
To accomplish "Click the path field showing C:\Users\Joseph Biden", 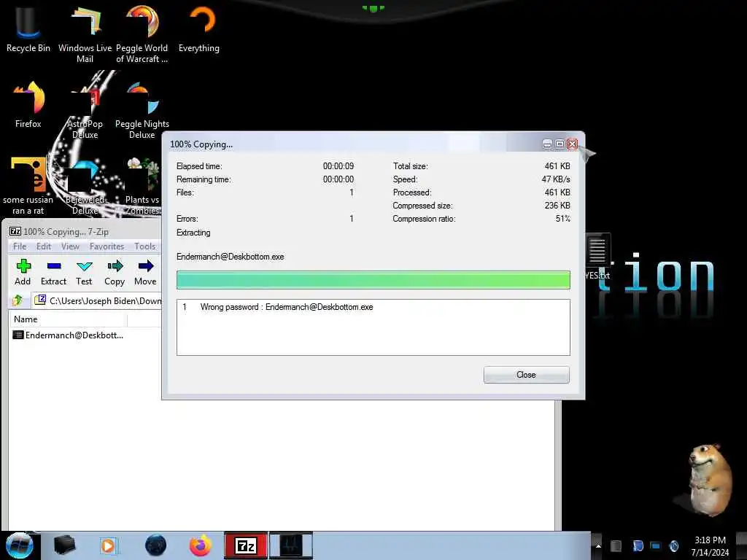I will coord(98,300).
